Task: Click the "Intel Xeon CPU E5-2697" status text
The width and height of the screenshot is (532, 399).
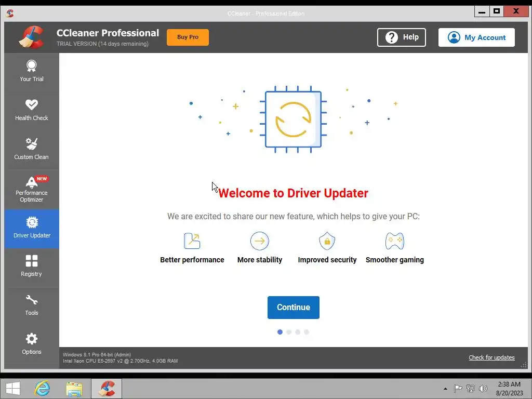Action: [120, 361]
